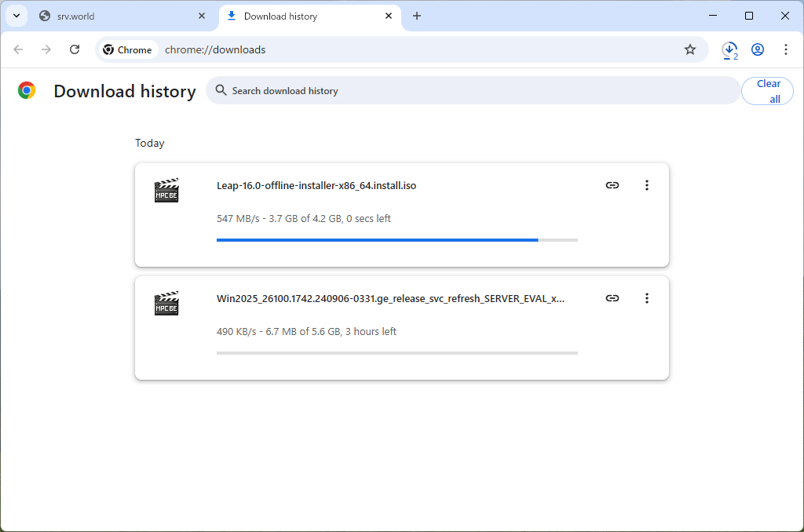Click the Chrome logo next to Download history heading

coord(26,90)
